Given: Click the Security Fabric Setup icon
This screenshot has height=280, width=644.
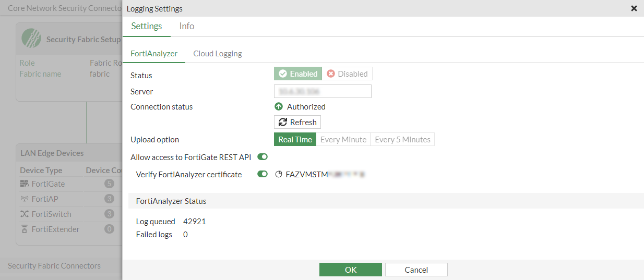Looking at the screenshot, I should coord(31,39).
